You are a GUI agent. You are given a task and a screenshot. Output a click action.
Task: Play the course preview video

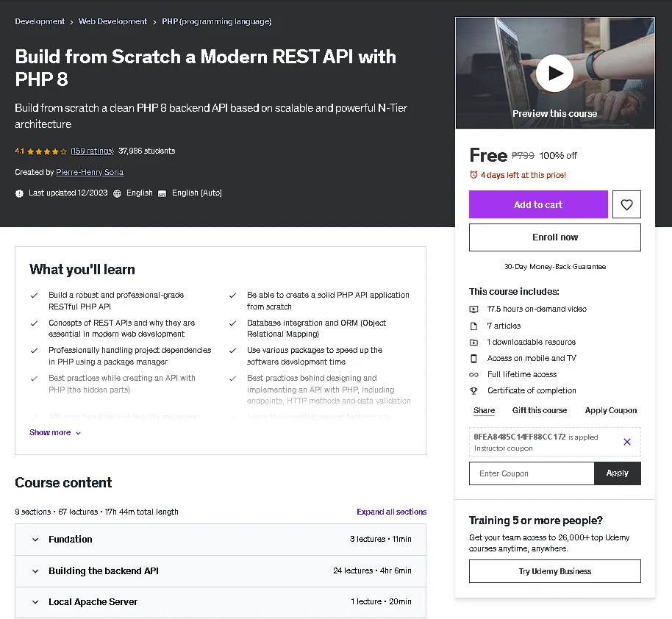[x=554, y=74]
